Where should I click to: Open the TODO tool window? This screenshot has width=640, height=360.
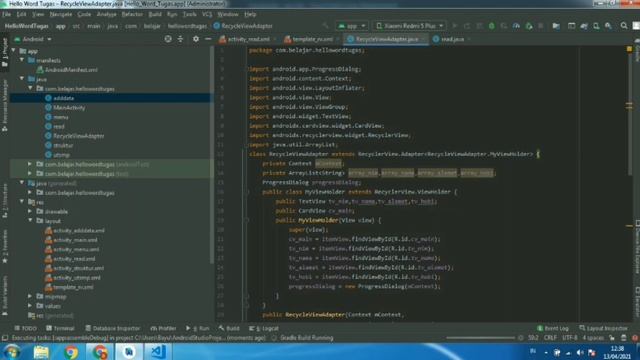[x=26, y=329]
